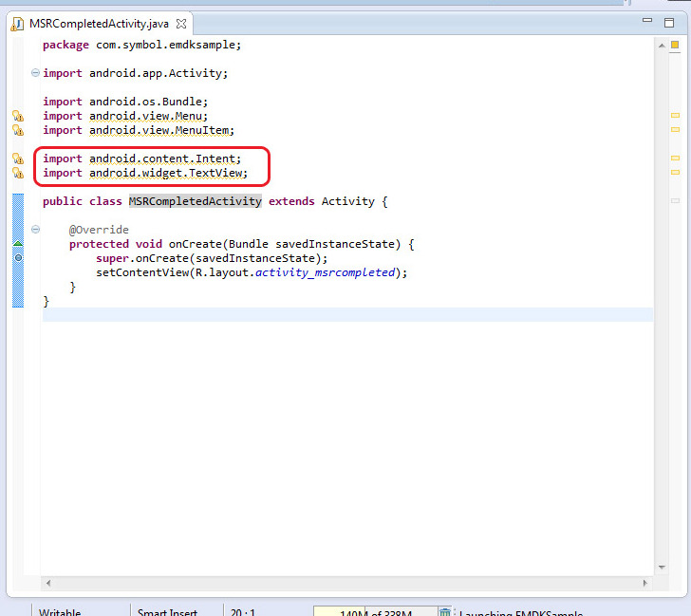Collapse the import statements fold
Screen dimensions: 691x616
35,73
